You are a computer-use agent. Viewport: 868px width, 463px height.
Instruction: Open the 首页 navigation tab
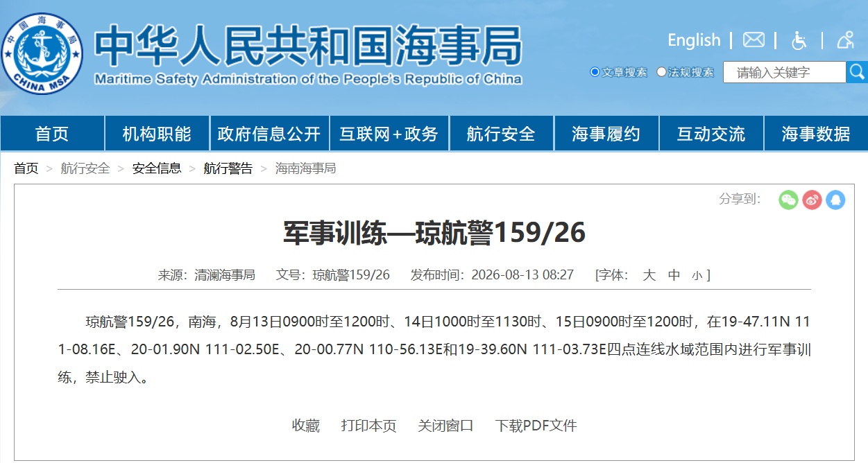coord(52,133)
